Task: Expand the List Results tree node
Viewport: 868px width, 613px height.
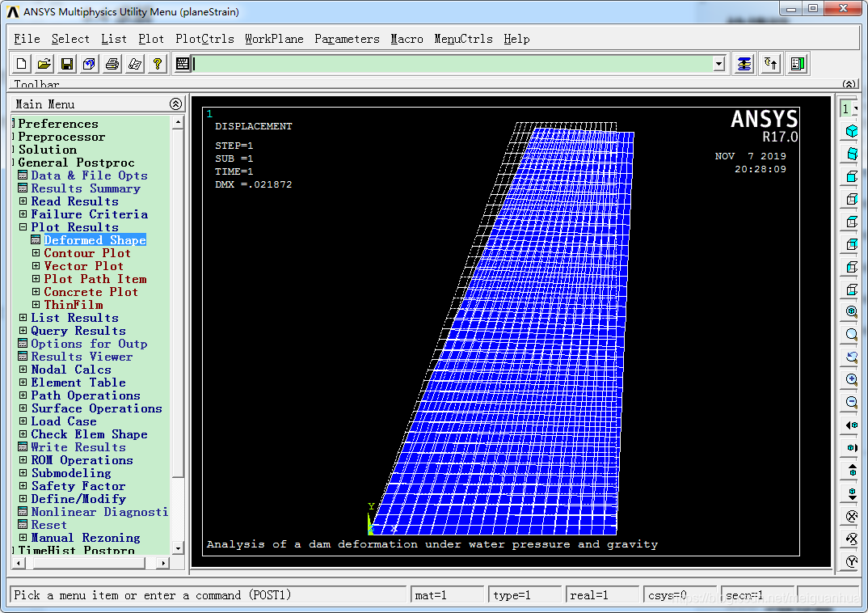Action: pos(23,318)
